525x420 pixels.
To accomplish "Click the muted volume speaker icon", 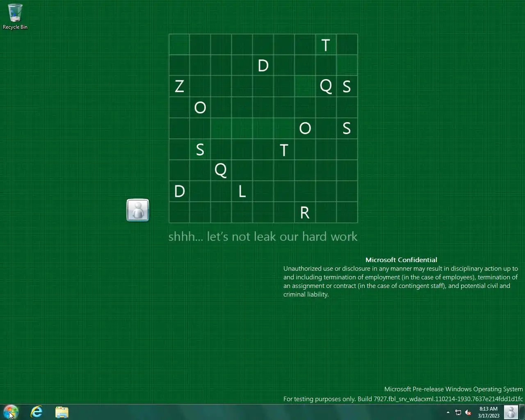I will tap(468, 412).
